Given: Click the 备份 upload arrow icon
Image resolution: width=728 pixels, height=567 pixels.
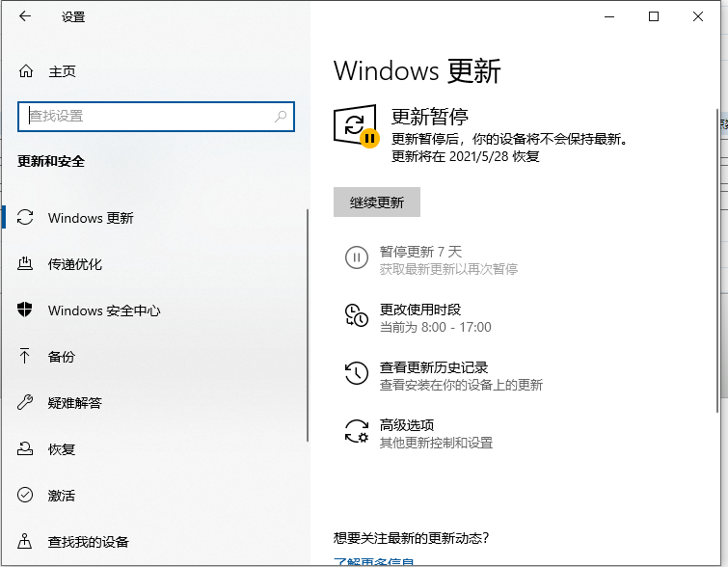Looking at the screenshot, I should pyautogui.click(x=26, y=357).
